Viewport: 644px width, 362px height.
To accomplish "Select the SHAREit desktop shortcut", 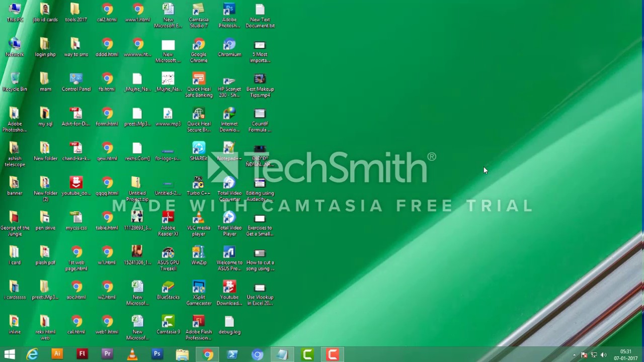I will click(x=199, y=152).
